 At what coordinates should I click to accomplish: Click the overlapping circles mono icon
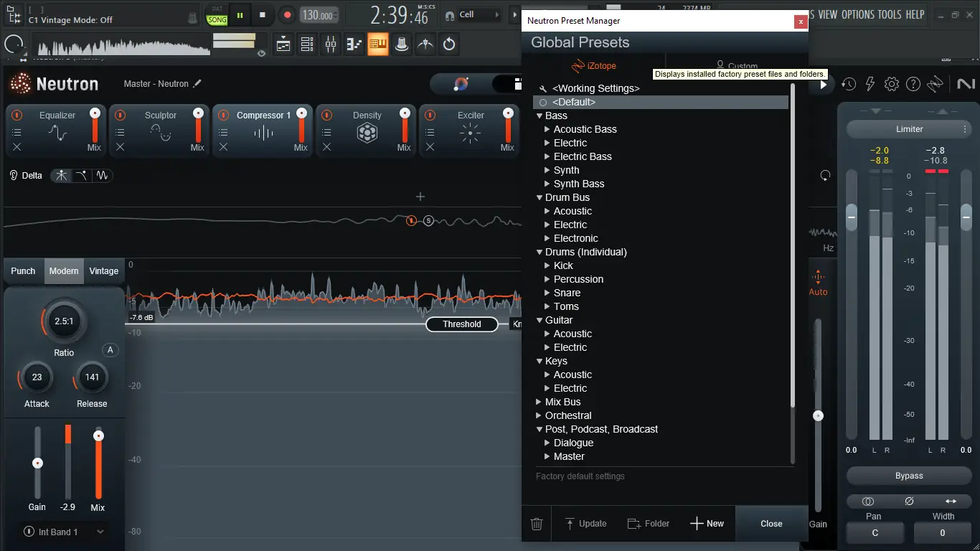[868, 501]
